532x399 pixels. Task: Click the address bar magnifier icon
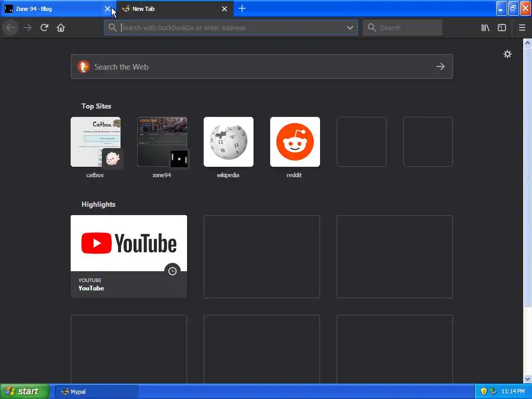point(112,28)
